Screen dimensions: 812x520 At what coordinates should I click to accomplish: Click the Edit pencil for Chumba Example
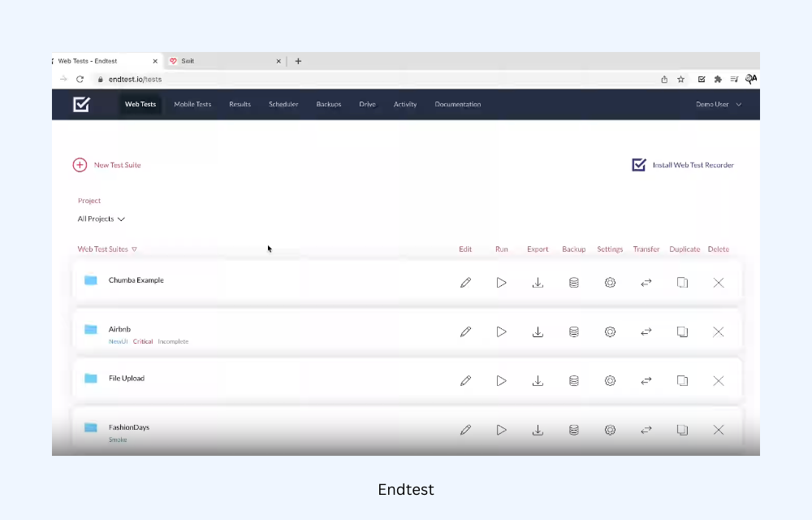point(465,283)
